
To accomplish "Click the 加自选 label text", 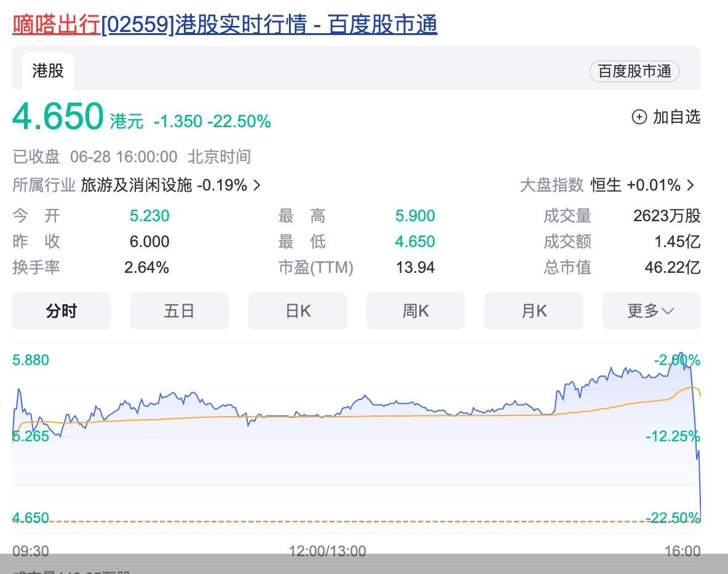I will (676, 117).
